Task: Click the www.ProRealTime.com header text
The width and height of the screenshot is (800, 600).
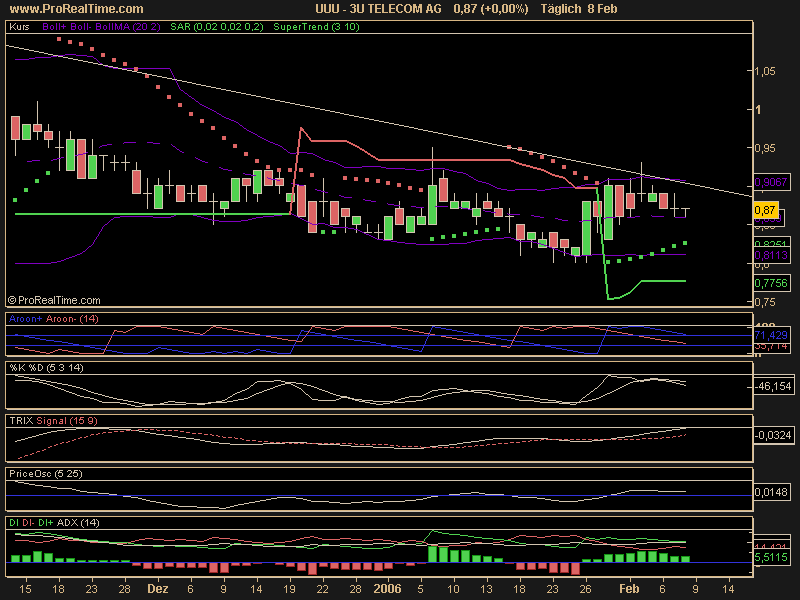Action: coord(77,9)
